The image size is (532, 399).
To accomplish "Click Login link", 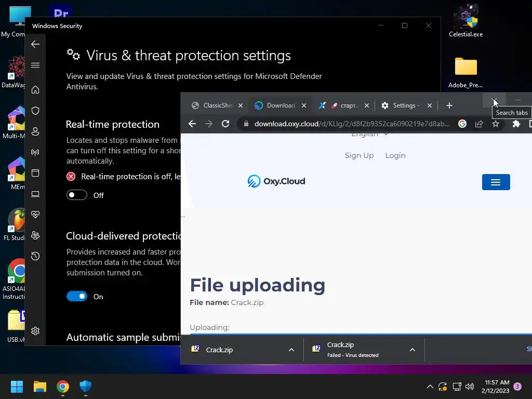I will [x=395, y=155].
